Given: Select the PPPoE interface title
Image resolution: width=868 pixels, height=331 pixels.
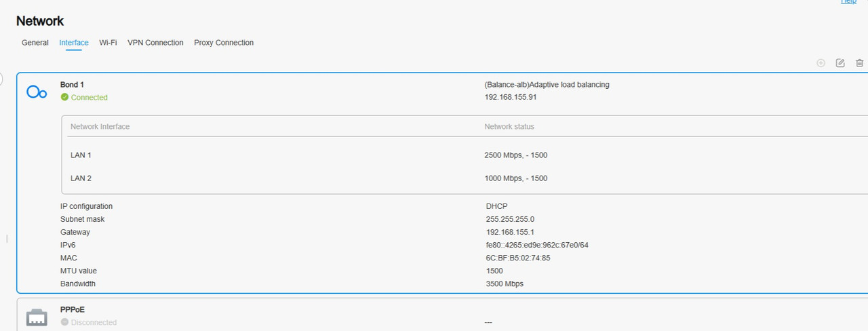Looking at the screenshot, I should [73, 309].
